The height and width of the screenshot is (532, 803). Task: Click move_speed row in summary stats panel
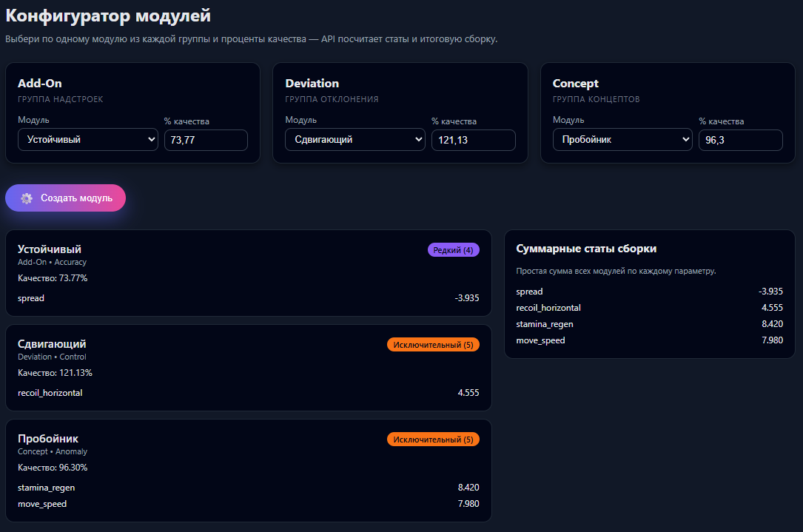tap(540, 340)
